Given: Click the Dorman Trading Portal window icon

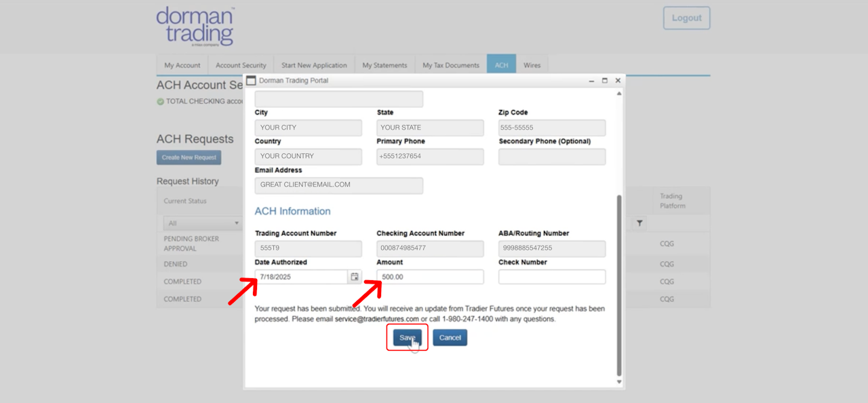Looking at the screenshot, I should [251, 80].
